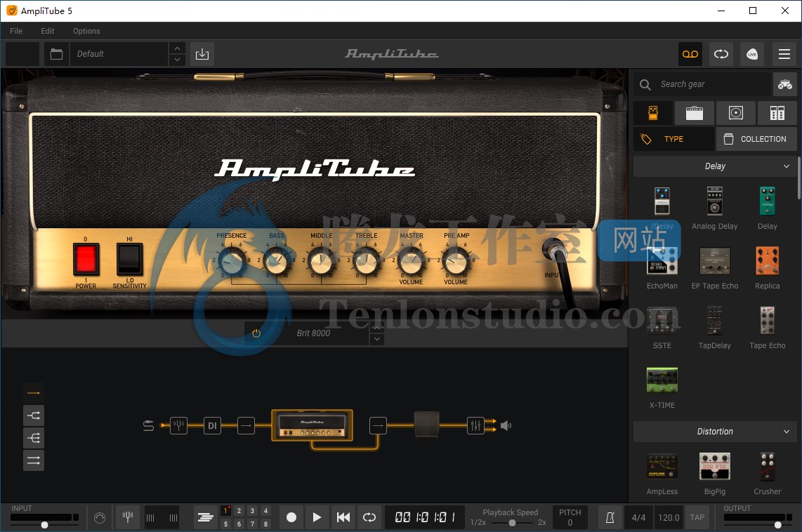Open the File menu
This screenshot has height=532, width=802.
[16, 31]
